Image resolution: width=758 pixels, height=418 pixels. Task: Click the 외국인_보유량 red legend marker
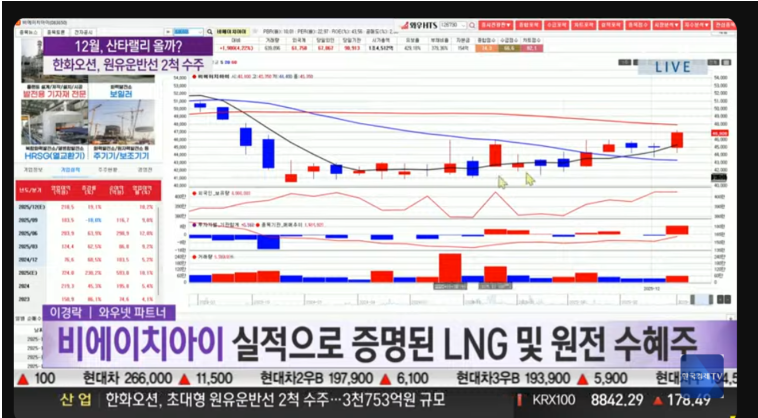point(195,193)
